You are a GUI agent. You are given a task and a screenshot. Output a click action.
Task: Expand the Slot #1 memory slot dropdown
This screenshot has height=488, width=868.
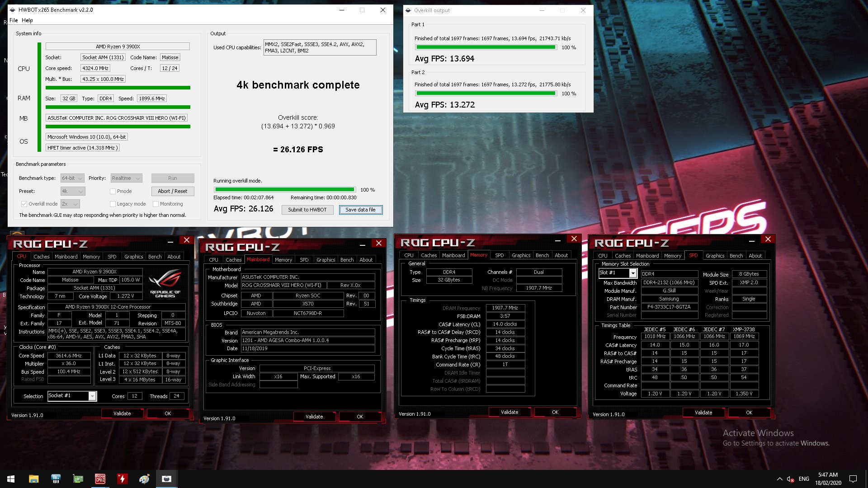click(x=633, y=273)
